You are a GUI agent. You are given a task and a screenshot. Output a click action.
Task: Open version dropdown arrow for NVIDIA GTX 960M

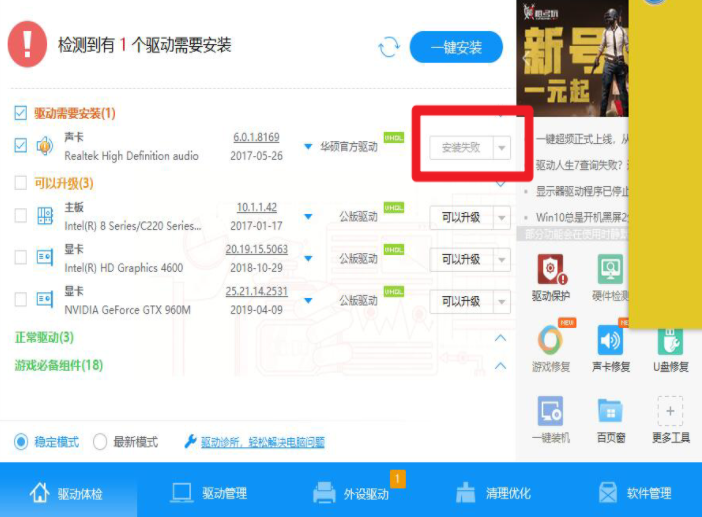click(308, 300)
